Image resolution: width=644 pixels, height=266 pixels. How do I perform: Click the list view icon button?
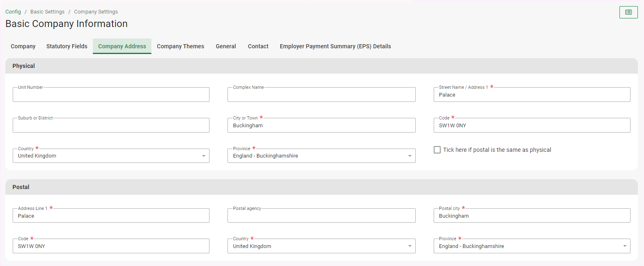628,12
